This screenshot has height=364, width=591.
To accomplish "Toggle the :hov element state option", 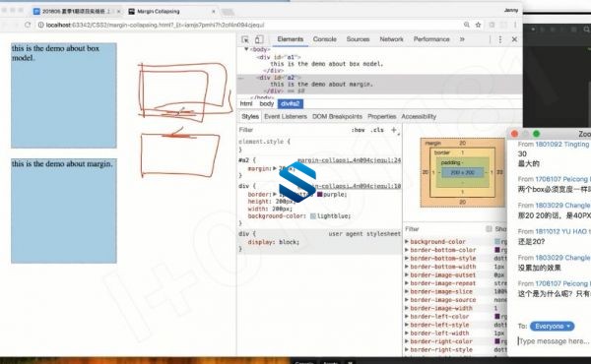I will pyautogui.click(x=358, y=130).
